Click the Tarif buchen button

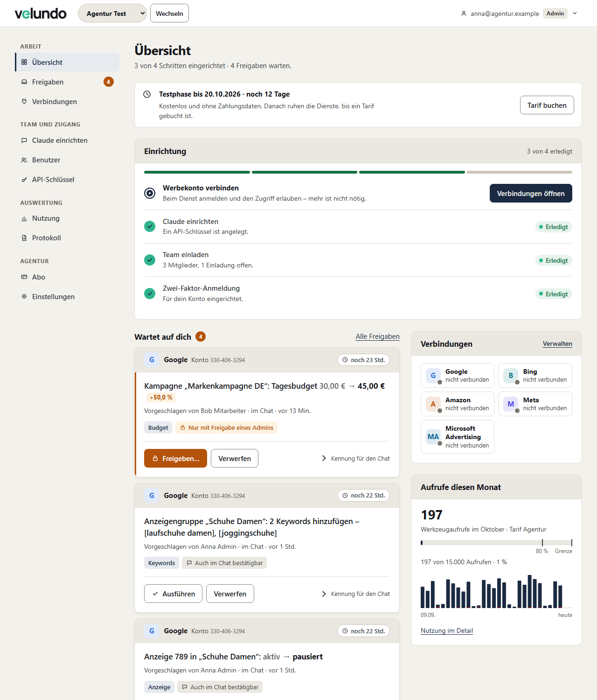click(x=547, y=105)
